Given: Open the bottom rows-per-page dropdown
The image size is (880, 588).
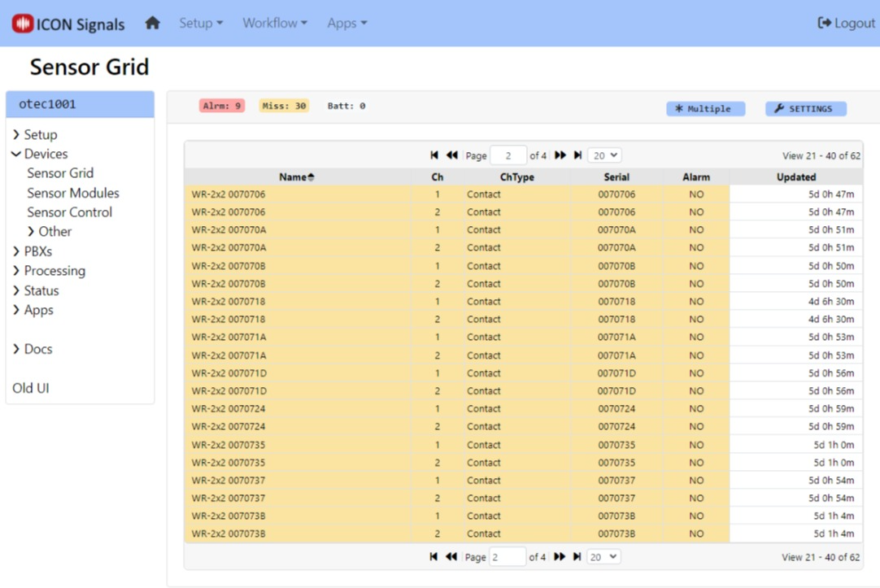Looking at the screenshot, I should (x=603, y=557).
